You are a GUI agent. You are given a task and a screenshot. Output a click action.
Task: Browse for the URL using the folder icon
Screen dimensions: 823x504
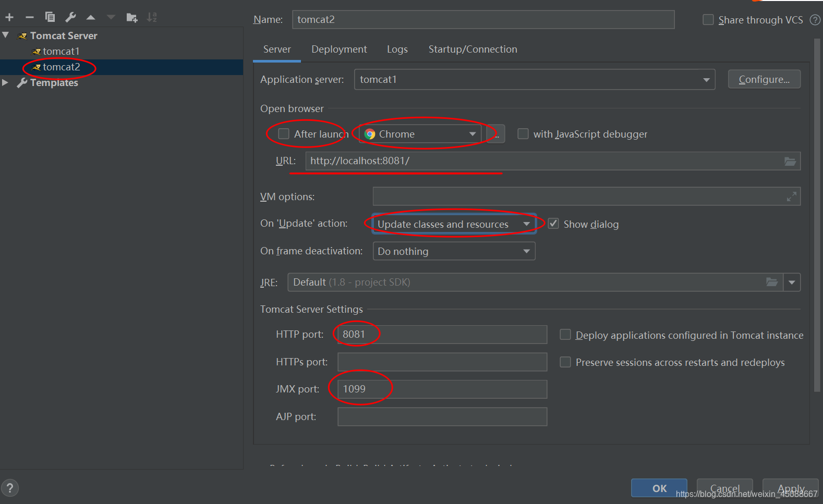click(790, 161)
